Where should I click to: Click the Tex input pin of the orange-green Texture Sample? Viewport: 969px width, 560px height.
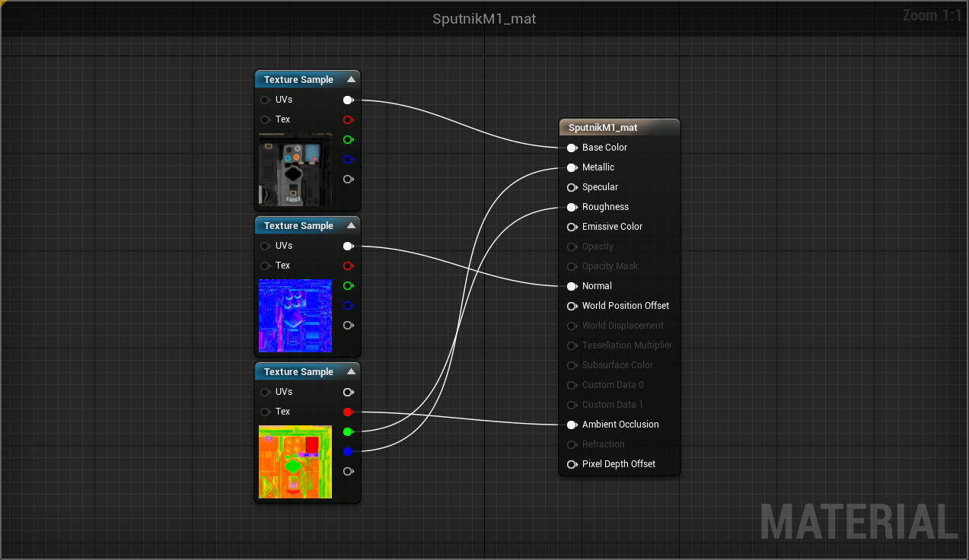(x=265, y=412)
